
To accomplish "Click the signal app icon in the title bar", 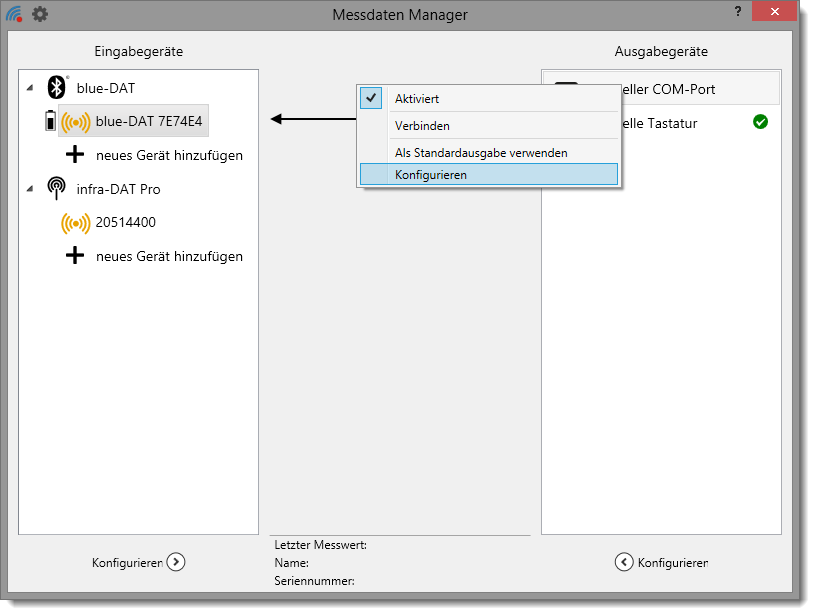I will pos(14,14).
